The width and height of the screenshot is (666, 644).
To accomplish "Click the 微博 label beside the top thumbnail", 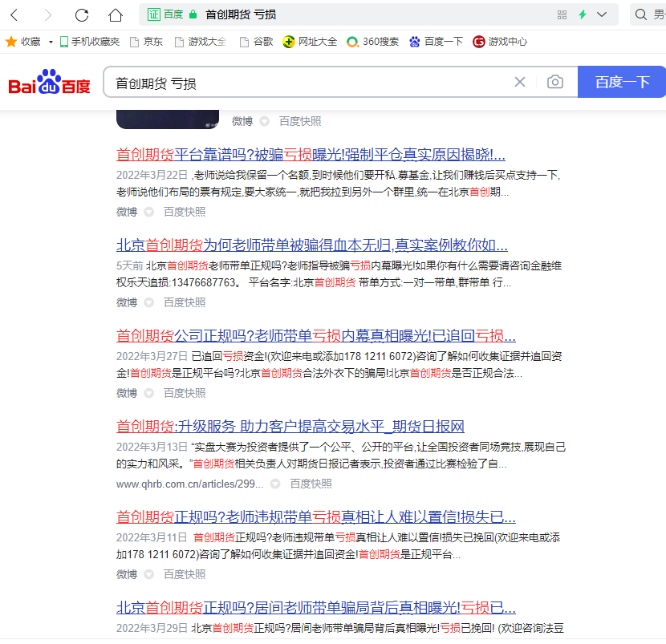I will click(x=242, y=121).
